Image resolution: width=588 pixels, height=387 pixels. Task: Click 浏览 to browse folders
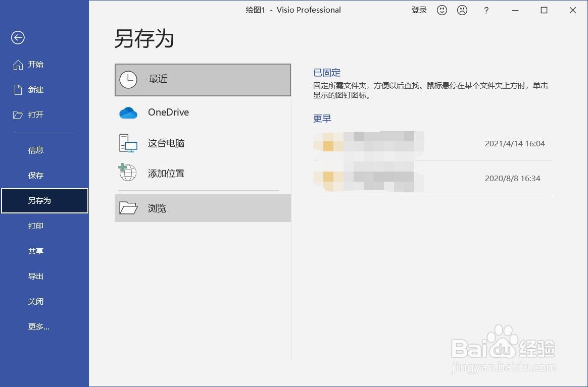tap(203, 208)
